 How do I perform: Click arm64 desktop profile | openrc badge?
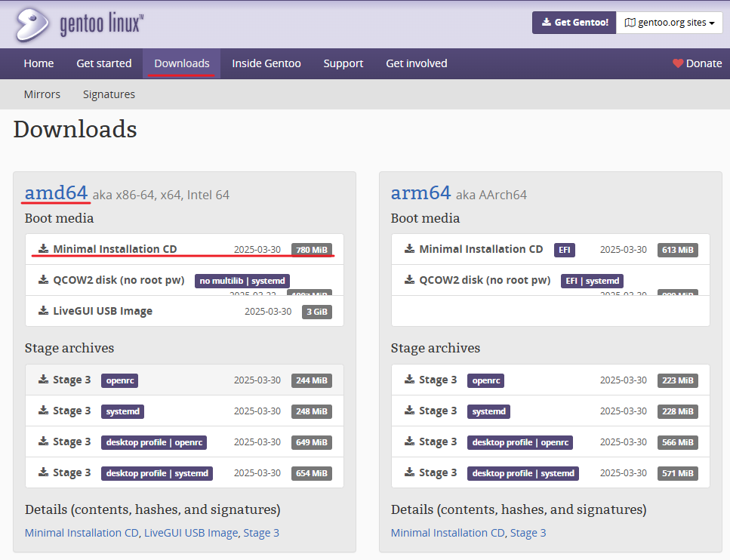[520, 442]
